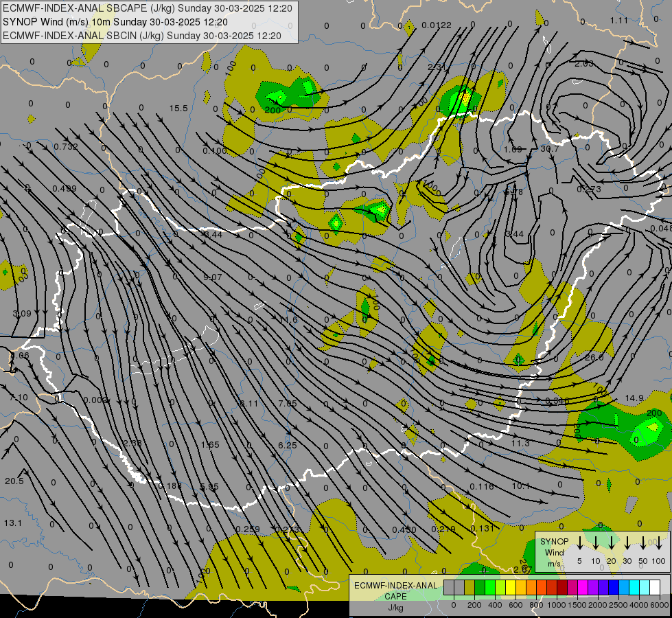Click the 6.25 value on the map
This screenshot has height=618, width=672.
pyautogui.click(x=287, y=445)
